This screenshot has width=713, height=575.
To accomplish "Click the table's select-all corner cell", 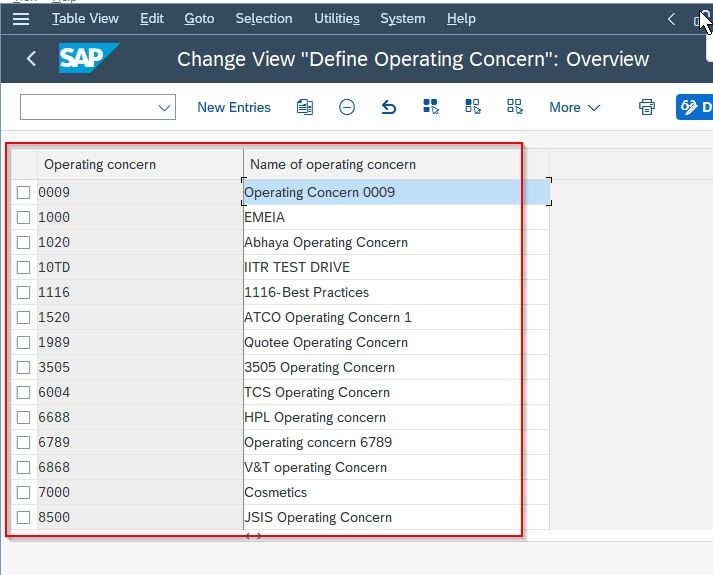I will (x=24, y=164).
